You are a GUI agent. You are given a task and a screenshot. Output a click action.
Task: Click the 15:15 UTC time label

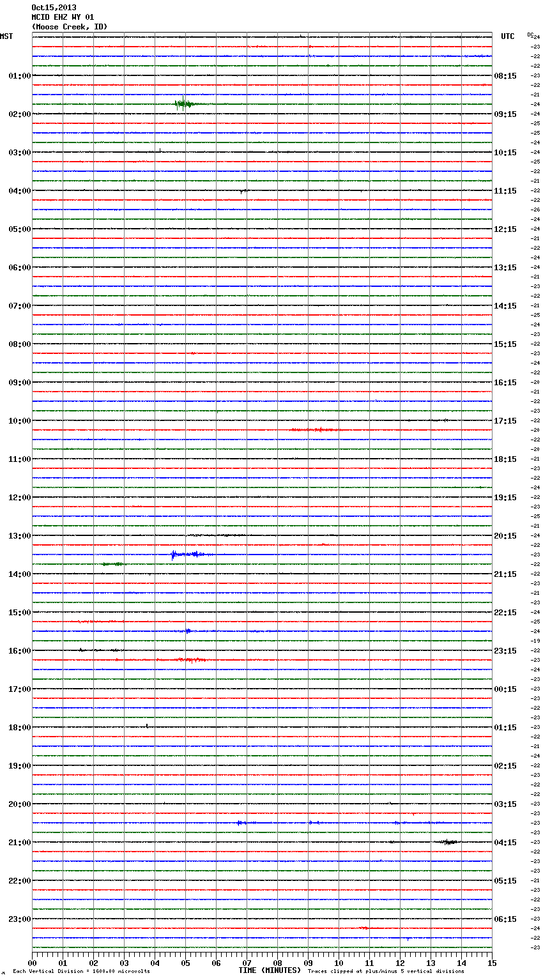click(505, 344)
